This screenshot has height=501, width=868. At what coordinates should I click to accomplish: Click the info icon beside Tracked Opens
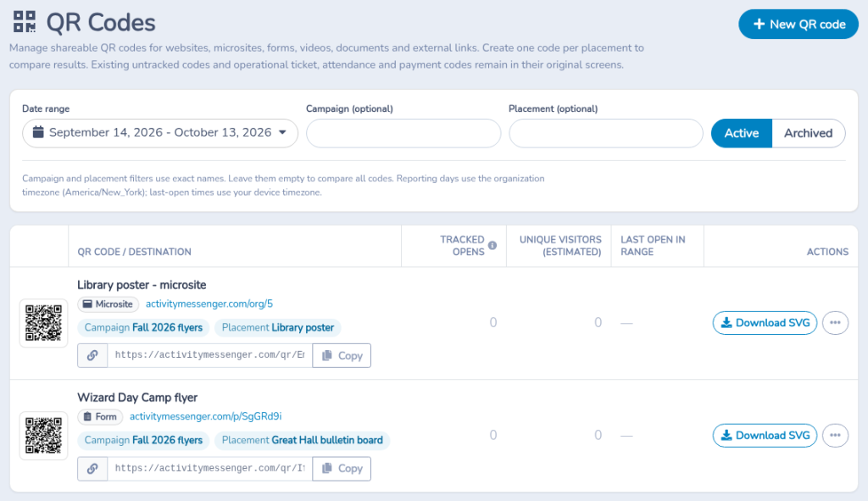point(492,245)
